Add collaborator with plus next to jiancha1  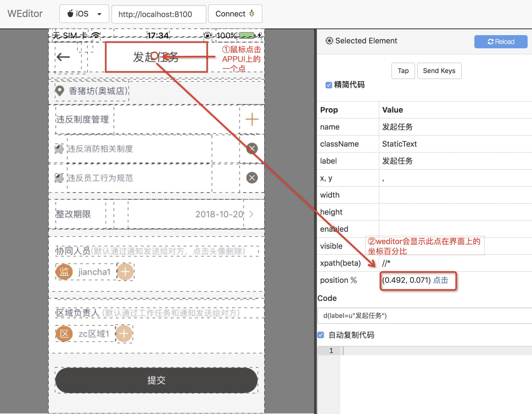(125, 272)
